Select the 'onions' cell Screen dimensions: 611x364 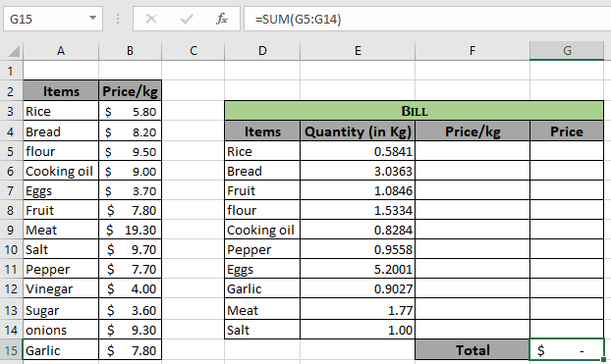[61, 330]
